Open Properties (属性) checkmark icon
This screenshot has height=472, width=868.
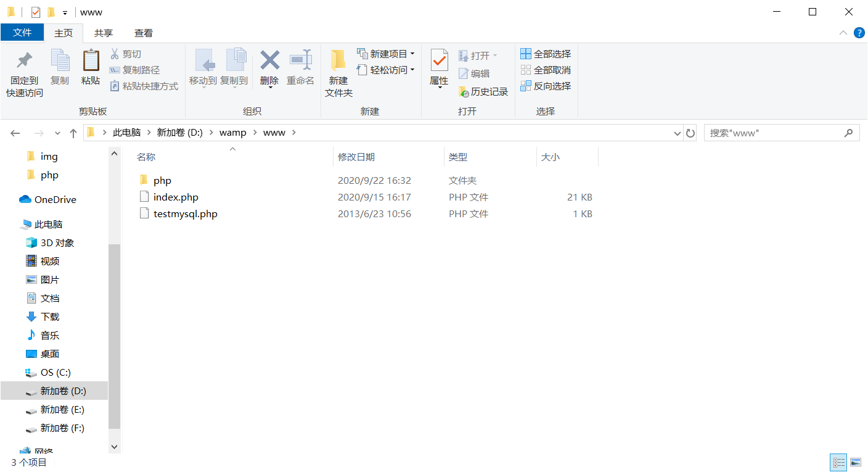pos(440,60)
